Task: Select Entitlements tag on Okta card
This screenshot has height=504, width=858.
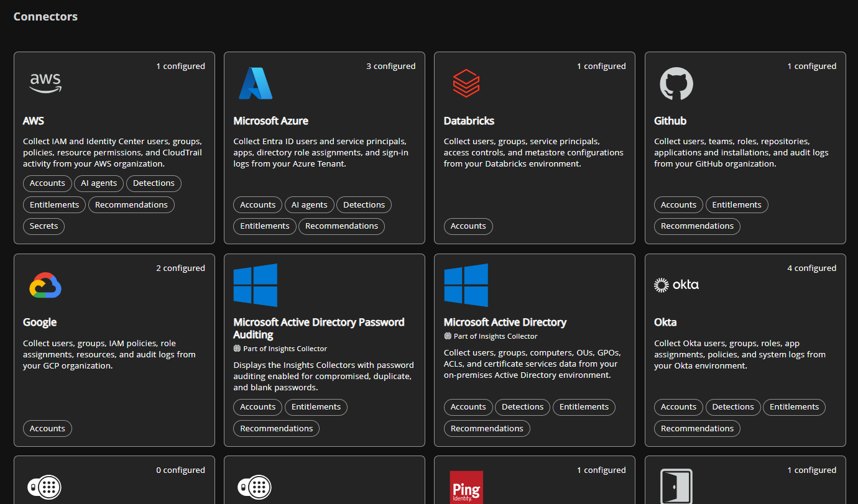Action: point(794,407)
